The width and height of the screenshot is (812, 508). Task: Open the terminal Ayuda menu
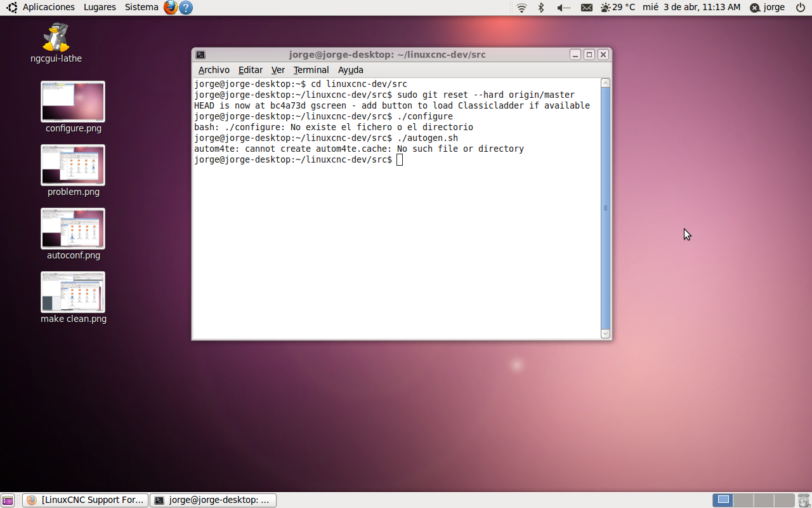351,70
